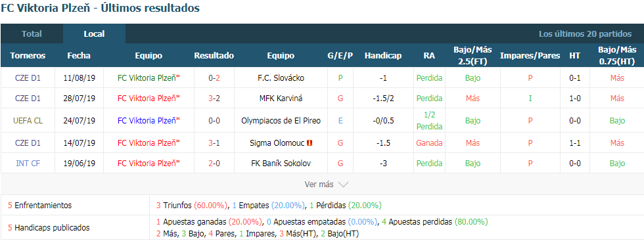
Task: Click the 0-2 result against Slovácko
Action: (214, 77)
